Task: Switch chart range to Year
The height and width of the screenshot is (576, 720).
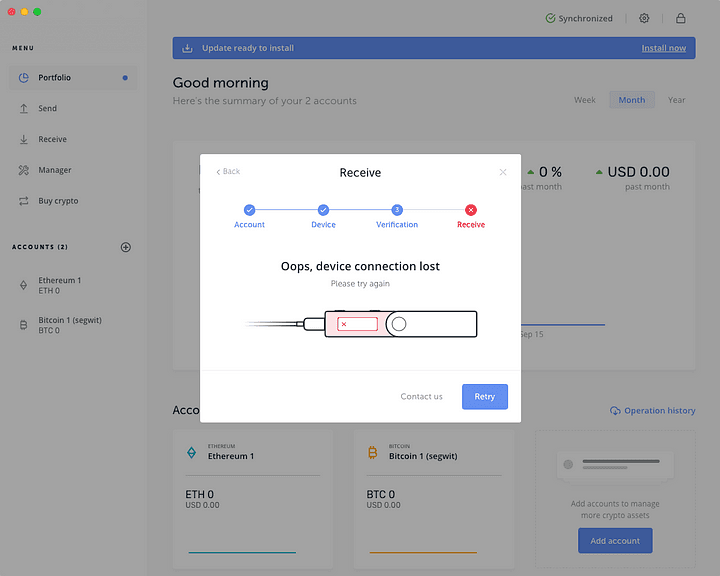Action: pyautogui.click(x=676, y=100)
